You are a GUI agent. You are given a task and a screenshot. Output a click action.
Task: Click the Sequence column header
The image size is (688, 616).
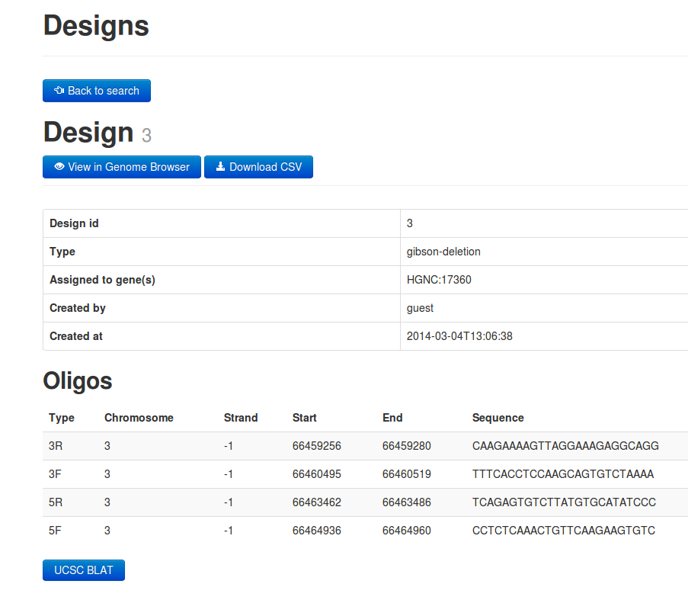498,418
